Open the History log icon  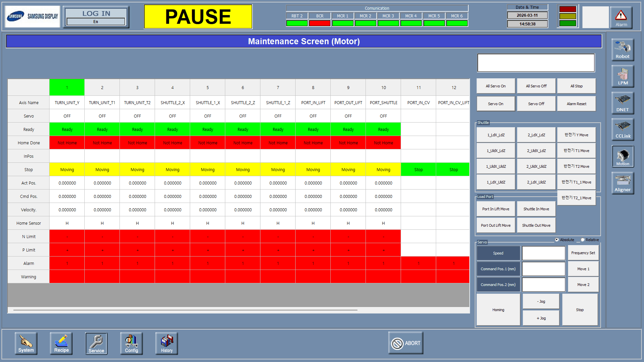click(167, 343)
